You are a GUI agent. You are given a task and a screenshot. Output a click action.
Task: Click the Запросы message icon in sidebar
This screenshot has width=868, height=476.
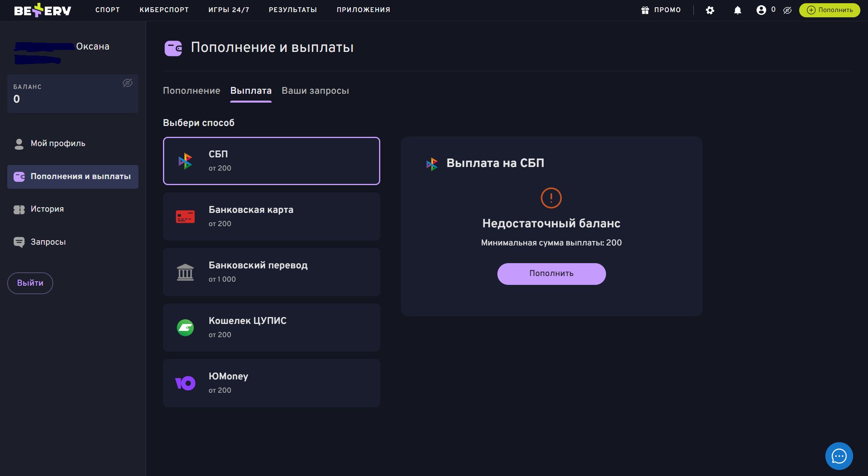click(19, 242)
